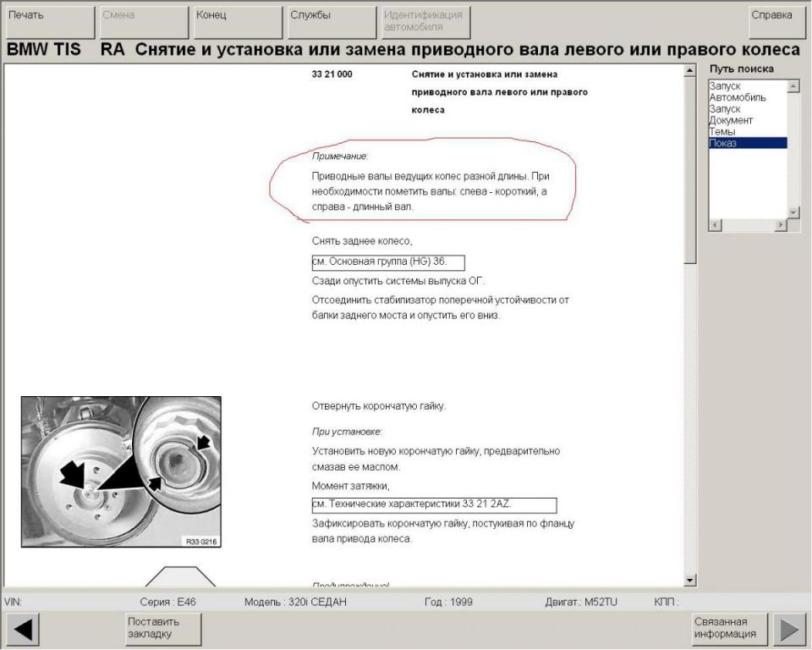This screenshot has height=650, width=812.
Task: Click the Печать button
Action: coord(50,22)
